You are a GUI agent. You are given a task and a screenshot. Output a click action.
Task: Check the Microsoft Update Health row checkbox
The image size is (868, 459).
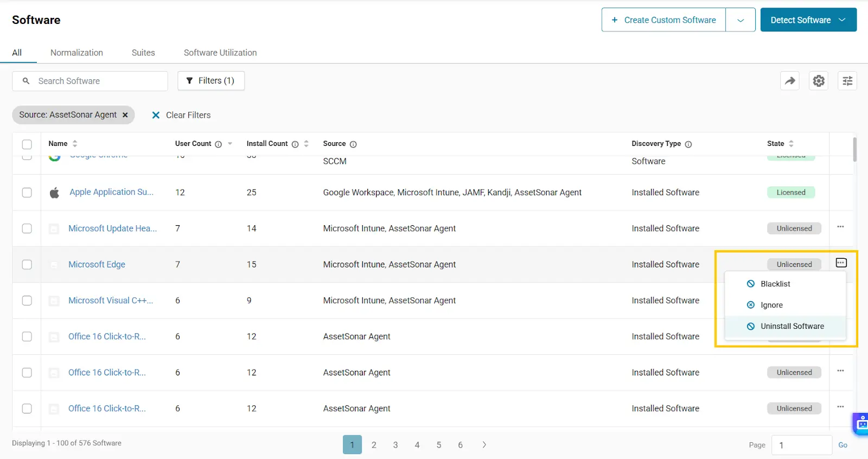pyautogui.click(x=27, y=228)
